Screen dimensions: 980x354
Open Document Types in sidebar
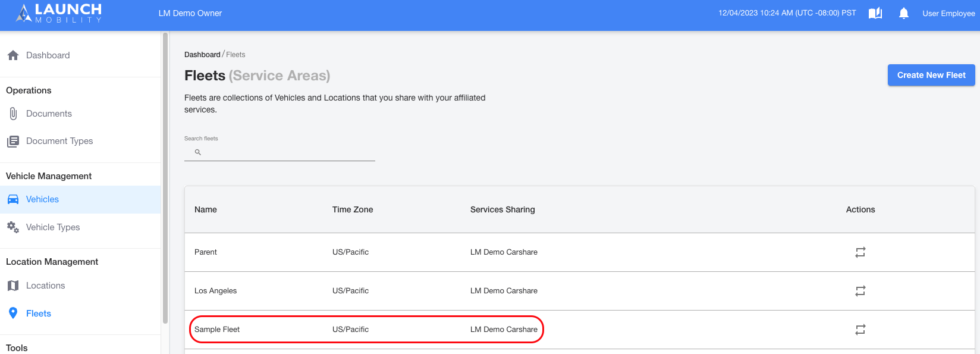click(80, 141)
